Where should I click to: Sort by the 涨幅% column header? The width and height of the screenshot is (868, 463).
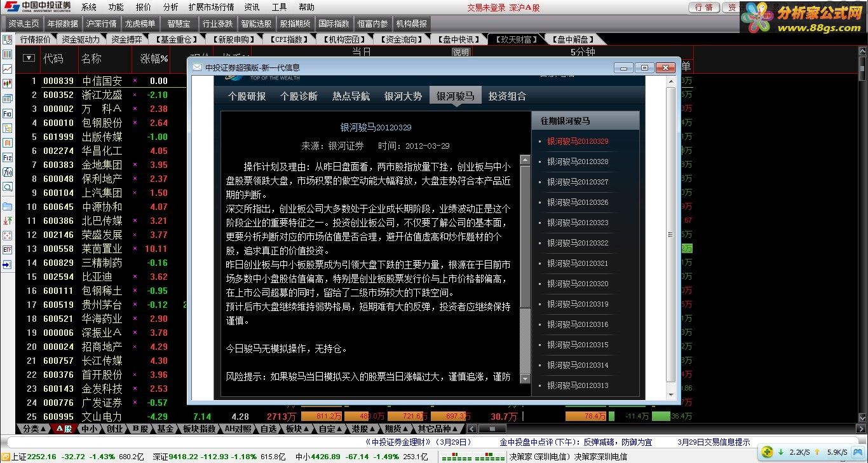pyautogui.click(x=154, y=59)
